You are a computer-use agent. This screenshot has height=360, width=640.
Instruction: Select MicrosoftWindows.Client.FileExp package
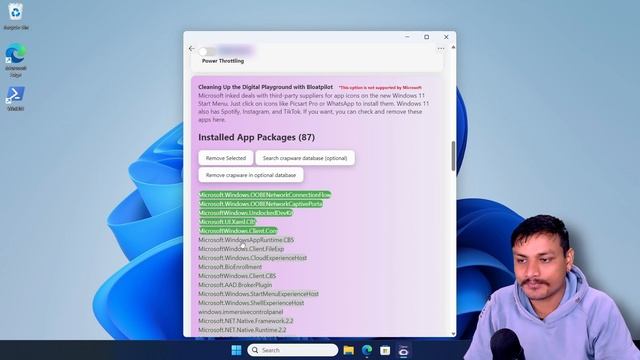tap(241, 249)
